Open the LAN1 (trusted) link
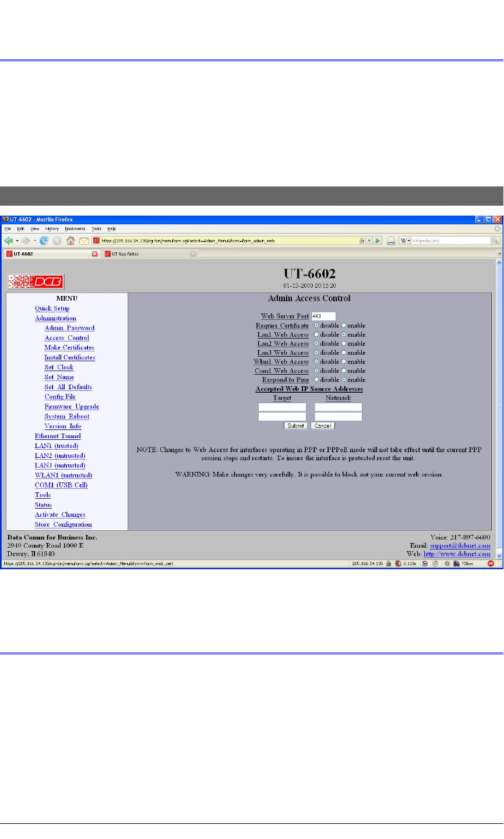 pos(57,446)
